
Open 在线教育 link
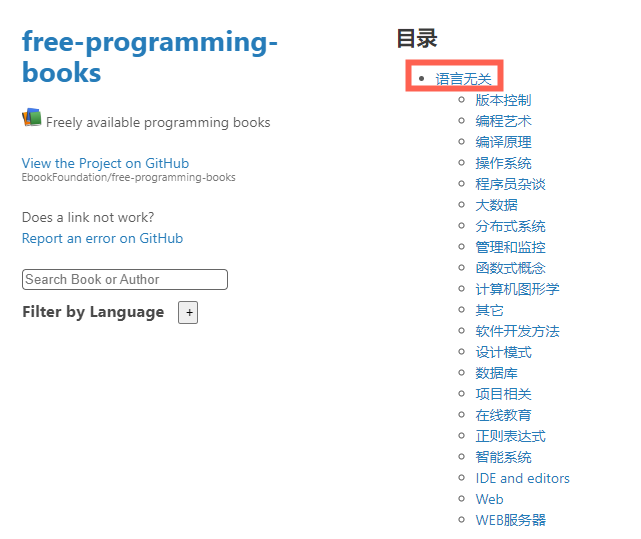click(503, 415)
